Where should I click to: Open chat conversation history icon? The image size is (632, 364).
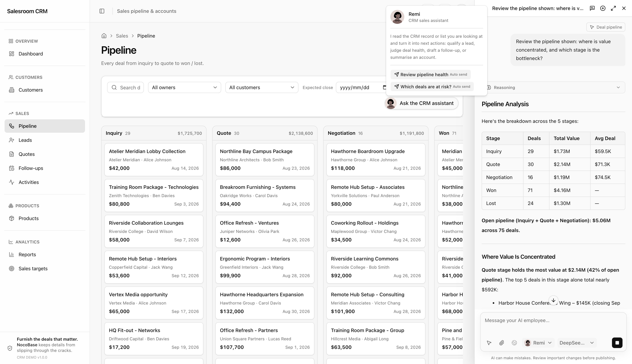(x=592, y=8)
